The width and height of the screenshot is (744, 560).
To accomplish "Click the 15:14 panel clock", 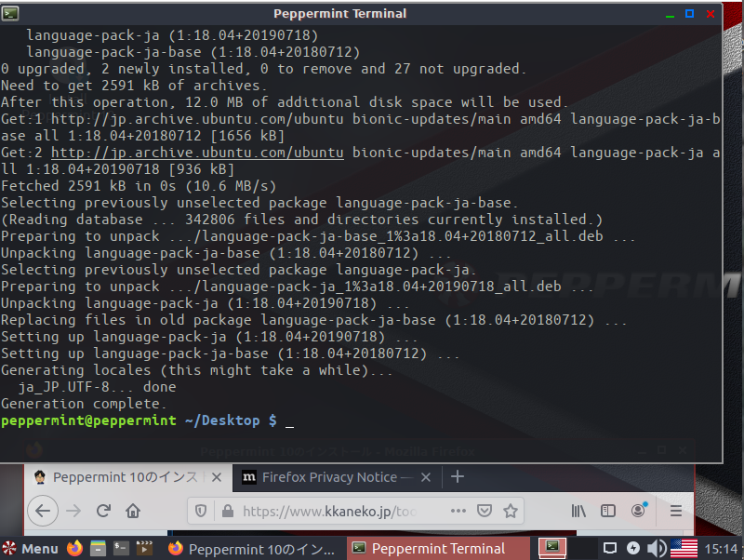I will pos(721,549).
